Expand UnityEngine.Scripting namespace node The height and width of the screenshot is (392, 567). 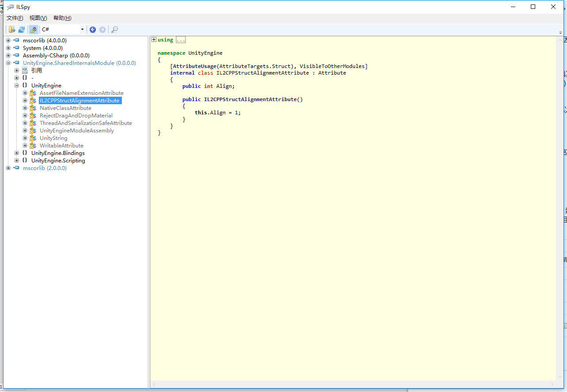pos(17,161)
